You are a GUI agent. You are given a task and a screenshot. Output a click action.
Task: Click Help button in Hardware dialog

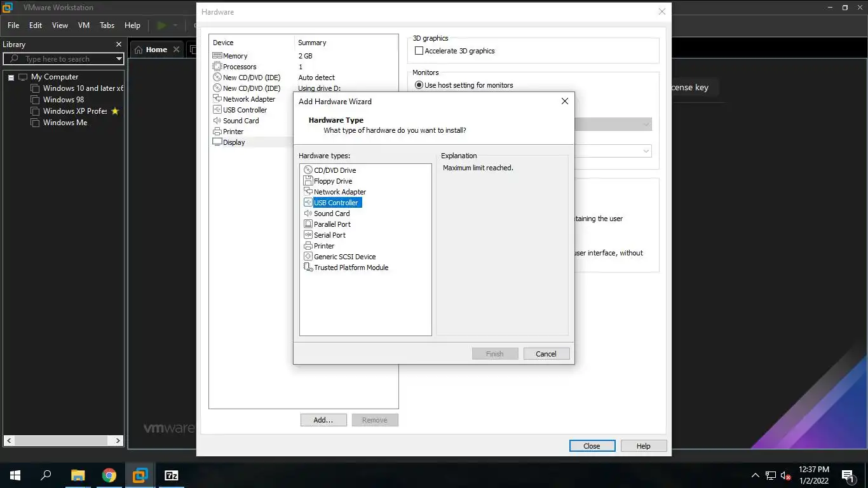click(x=644, y=446)
